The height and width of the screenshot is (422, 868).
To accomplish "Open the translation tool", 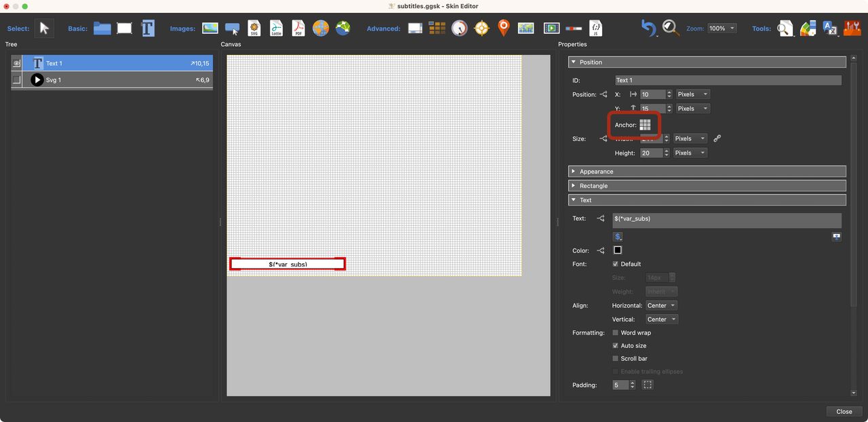I will point(830,28).
